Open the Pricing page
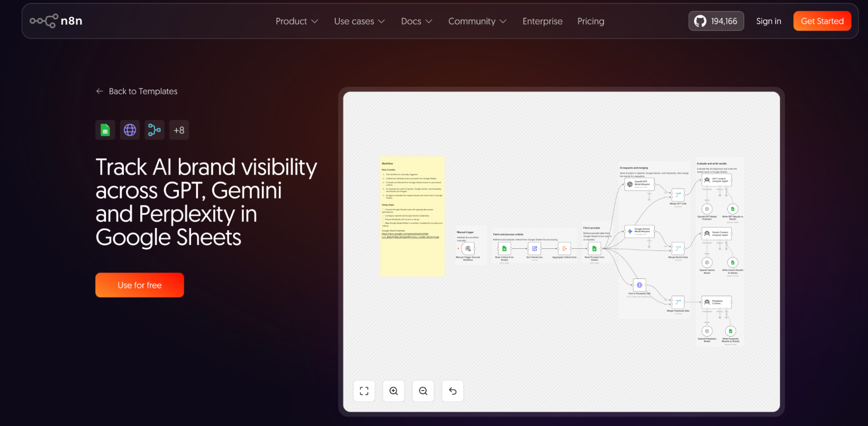Viewport: 868px width, 426px height. tap(591, 21)
